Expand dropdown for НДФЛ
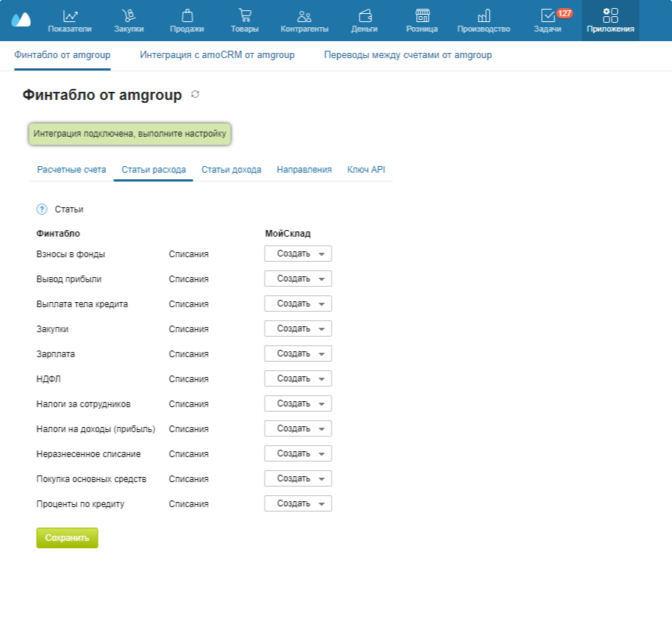The height and width of the screenshot is (621, 672). tap(298, 378)
